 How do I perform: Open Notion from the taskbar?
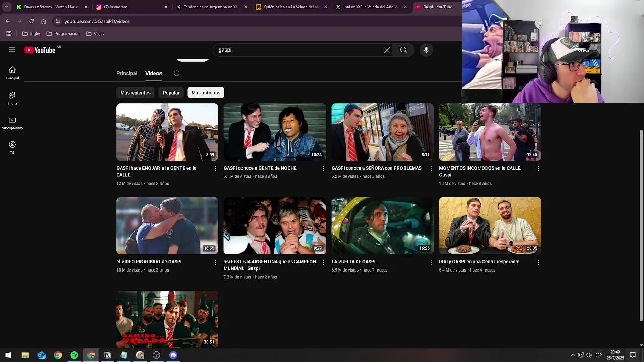coord(107,355)
